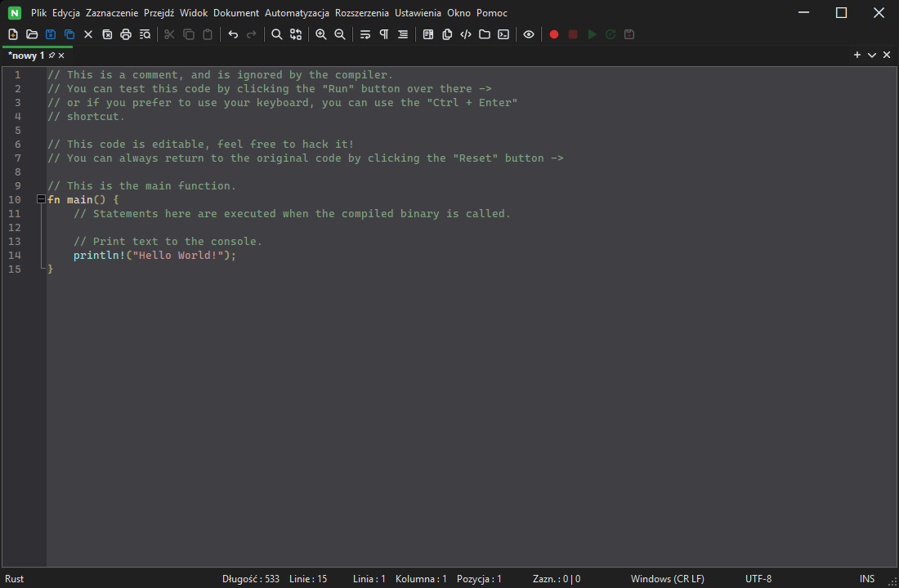Viewport: 899px width, 588px height.
Task: Start macro recording with the red circle
Action: (554, 34)
